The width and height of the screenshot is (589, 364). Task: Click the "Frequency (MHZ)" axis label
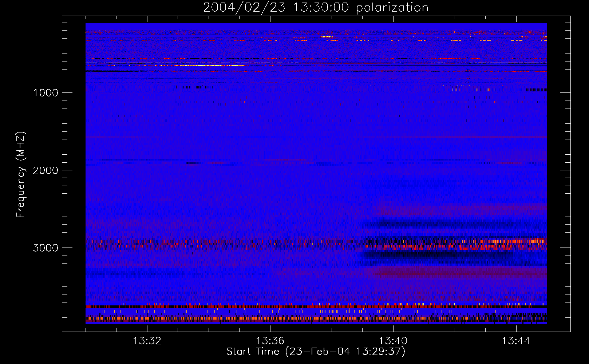[x=21, y=175]
